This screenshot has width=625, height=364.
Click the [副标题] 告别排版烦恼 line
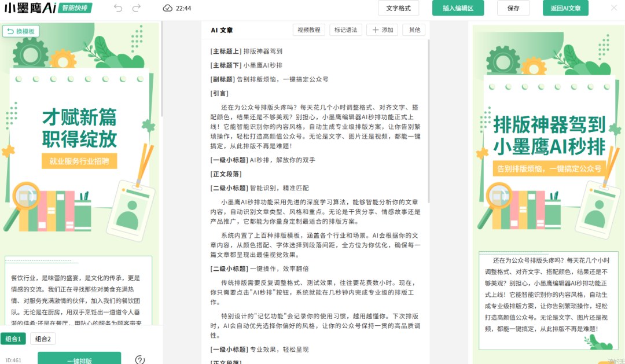tap(270, 79)
